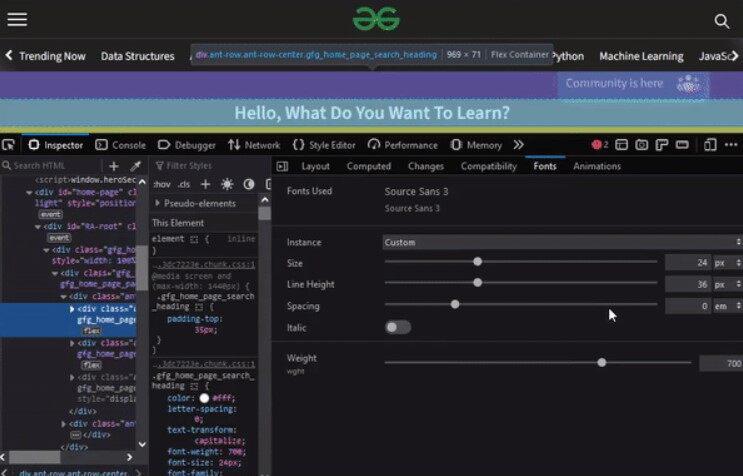
Task: Expand the Pseudo-elements section
Action: tap(158, 203)
